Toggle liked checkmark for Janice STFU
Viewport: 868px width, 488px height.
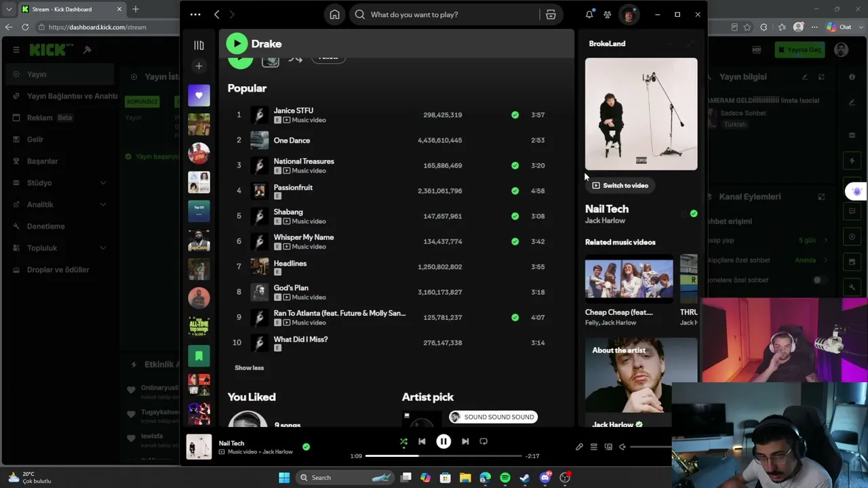click(x=515, y=115)
